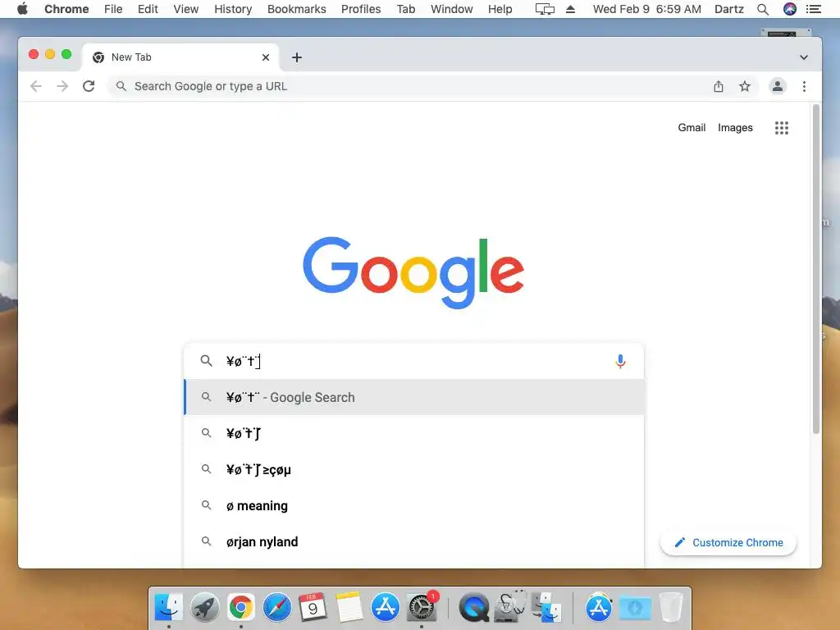Screen dimensions: 840x630
Task: Open the screen mirroring menu bar icon
Action: (x=545, y=9)
